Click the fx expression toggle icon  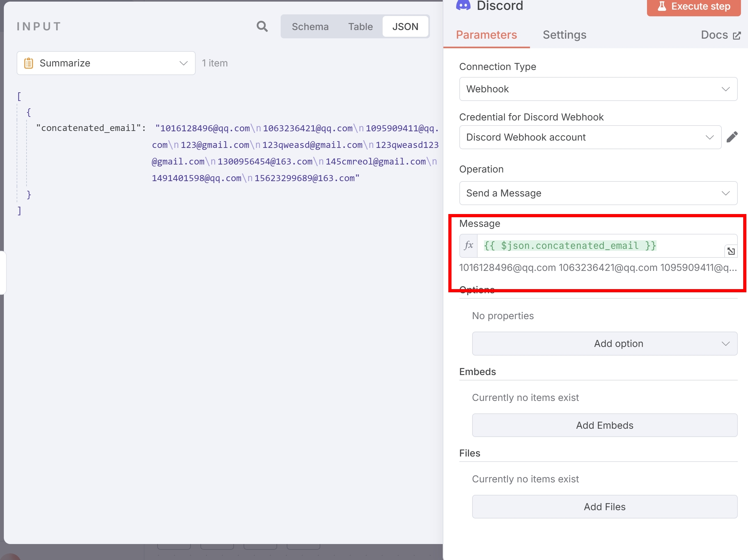pyautogui.click(x=468, y=245)
